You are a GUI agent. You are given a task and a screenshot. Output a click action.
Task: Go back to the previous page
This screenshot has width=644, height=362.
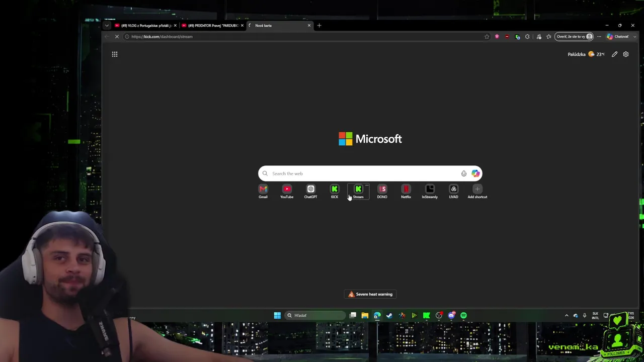[107, 37]
